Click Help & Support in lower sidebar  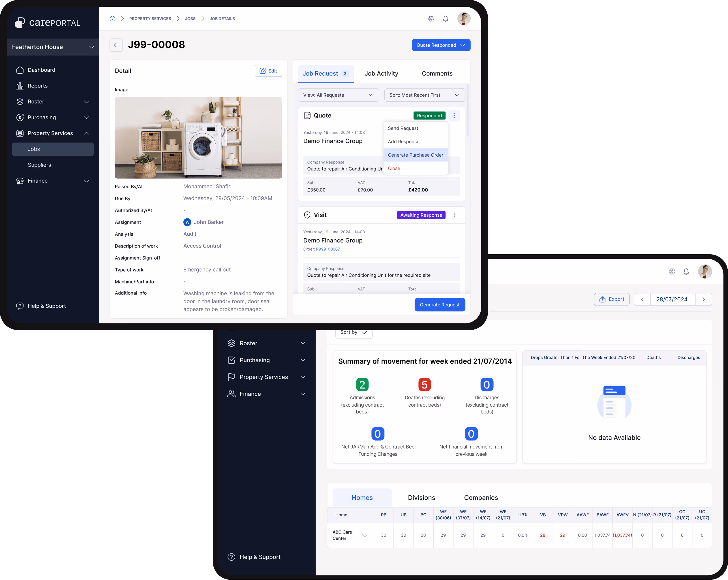point(260,557)
